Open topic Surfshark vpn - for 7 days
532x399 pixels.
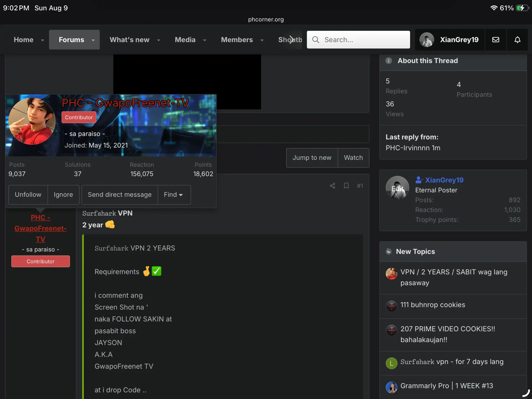coord(452,362)
